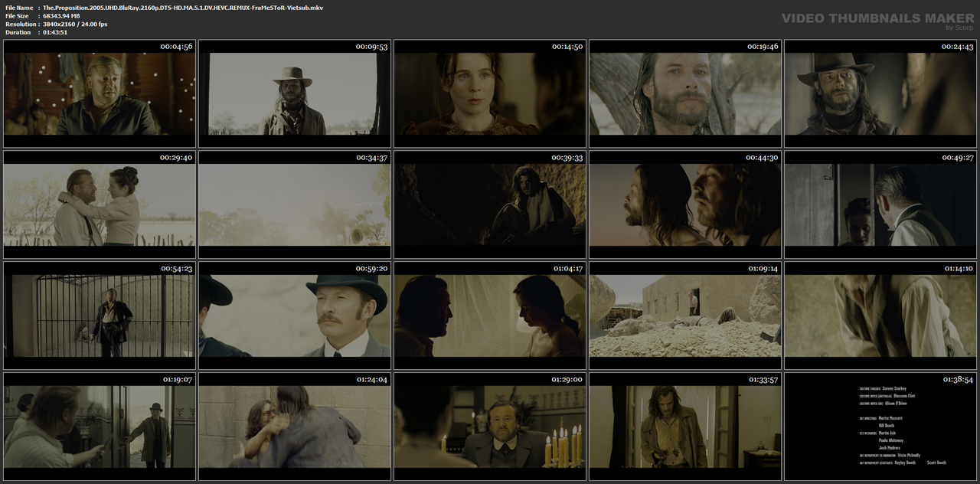Choose the frame stamped 01:24:04
The width and height of the screenshot is (980, 484).
click(295, 427)
